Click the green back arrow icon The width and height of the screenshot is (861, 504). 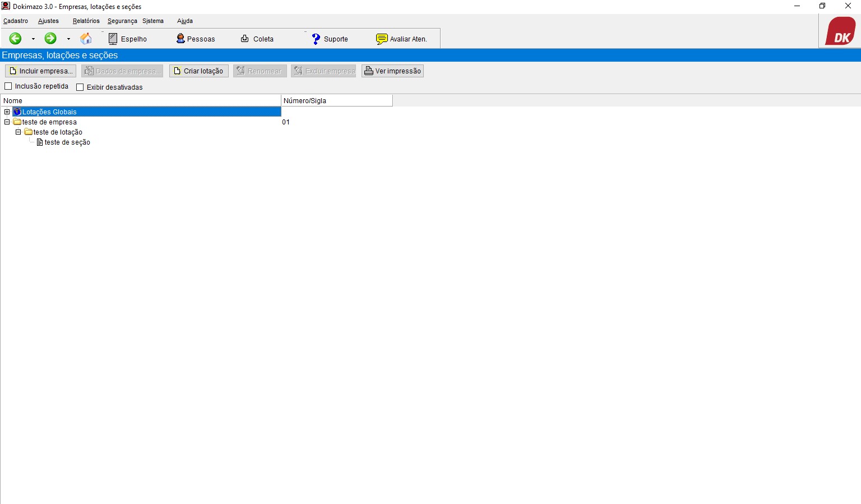(x=16, y=39)
